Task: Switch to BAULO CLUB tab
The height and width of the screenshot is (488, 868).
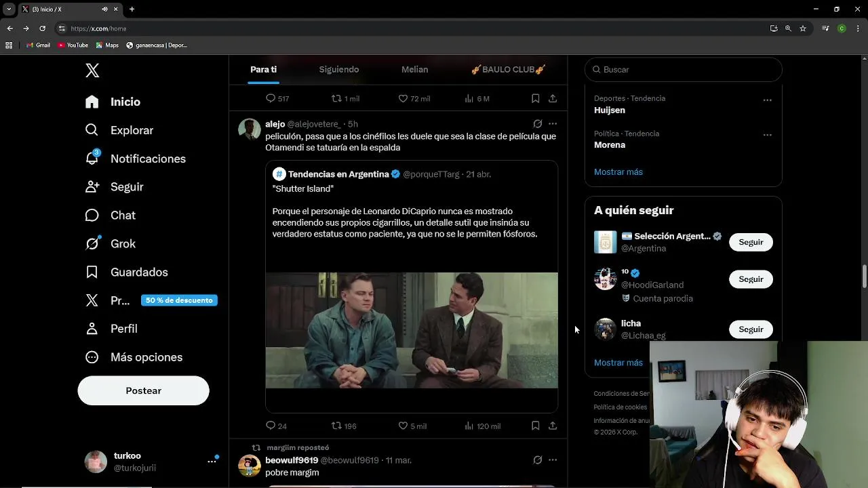Action: (x=509, y=69)
